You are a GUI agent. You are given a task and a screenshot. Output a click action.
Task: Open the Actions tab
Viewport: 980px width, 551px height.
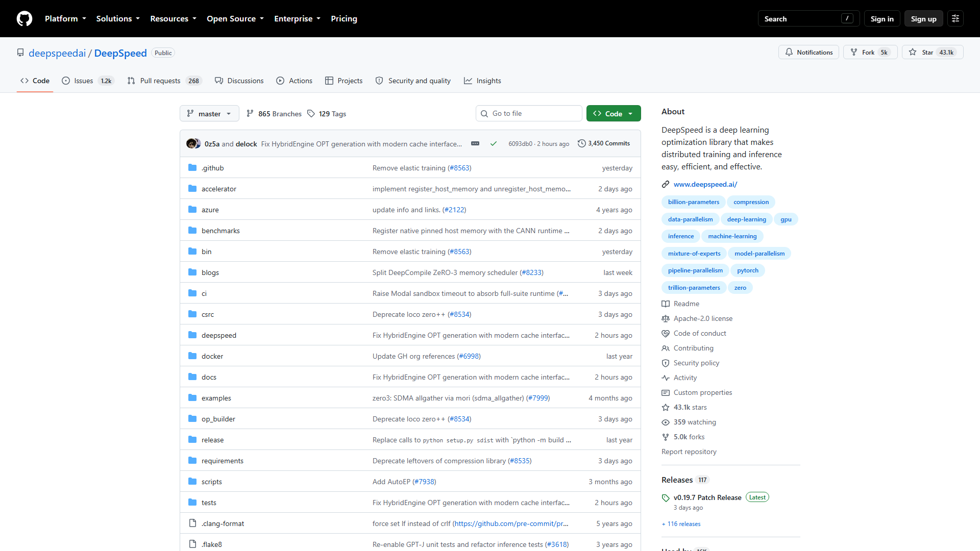(x=295, y=81)
